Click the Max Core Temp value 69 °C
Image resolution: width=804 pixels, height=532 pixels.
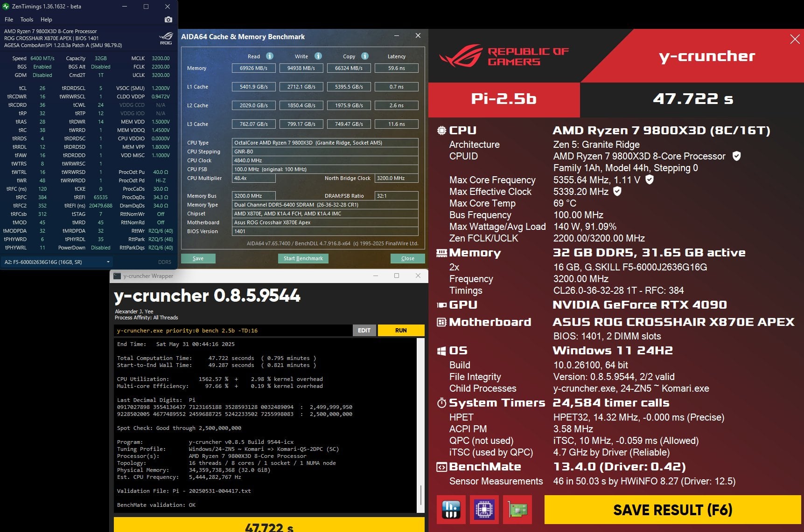565,203
